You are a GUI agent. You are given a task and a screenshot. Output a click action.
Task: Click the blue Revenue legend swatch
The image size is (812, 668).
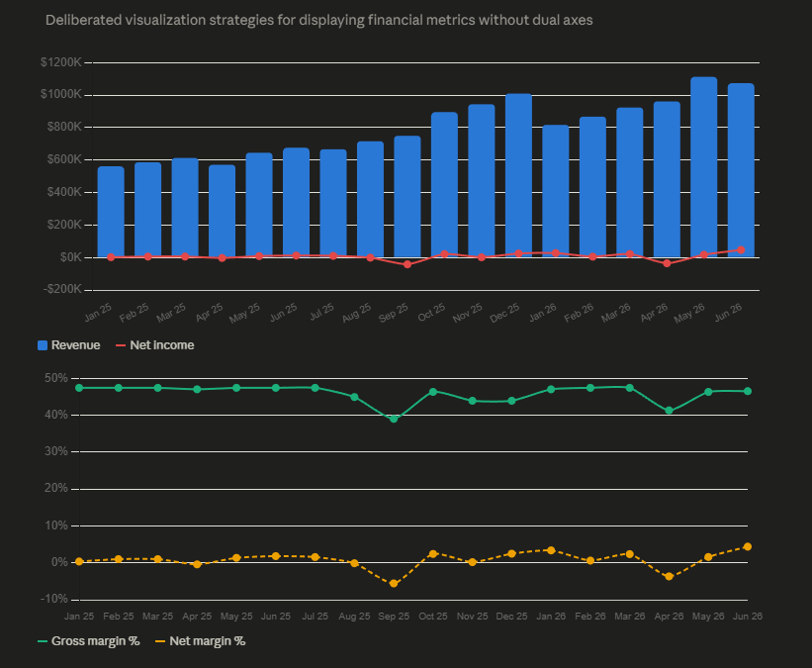43,345
